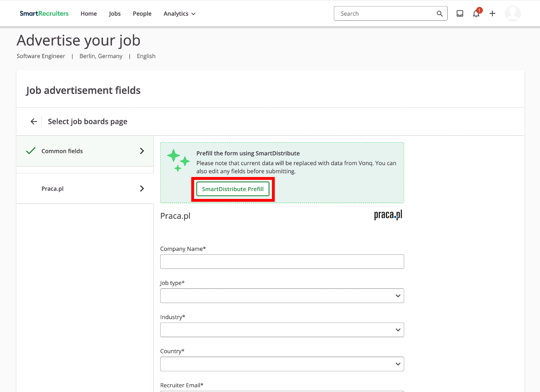Open the Job type dropdown
The height and width of the screenshot is (392, 540).
click(282, 296)
